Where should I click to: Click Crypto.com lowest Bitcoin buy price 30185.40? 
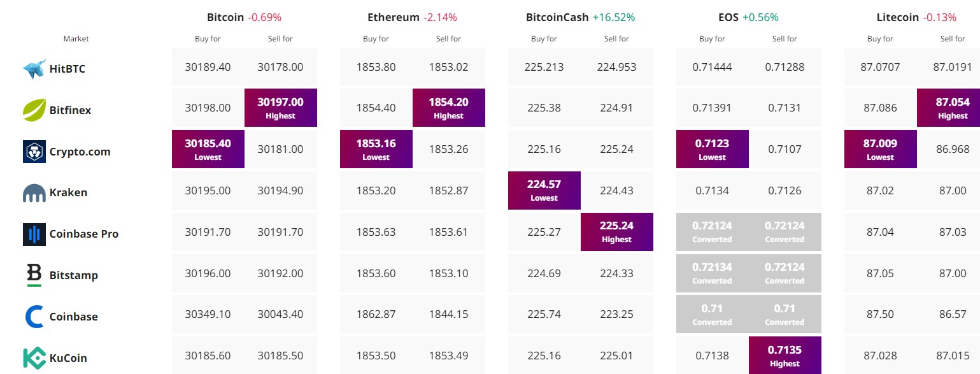pos(208,149)
